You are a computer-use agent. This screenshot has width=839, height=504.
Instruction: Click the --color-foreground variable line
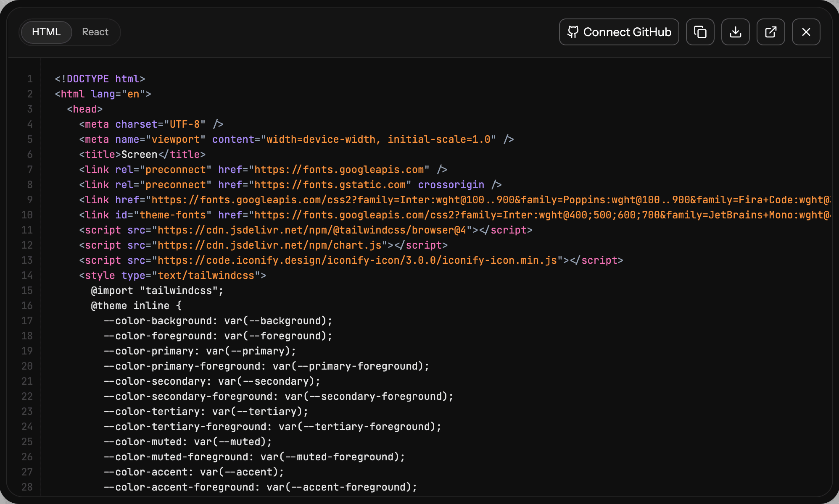pos(218,336)
